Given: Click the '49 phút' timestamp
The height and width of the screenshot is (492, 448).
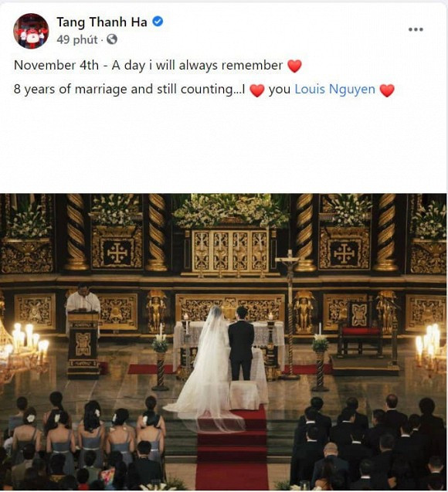Looking at the screenshot, I should click(77, 40).
